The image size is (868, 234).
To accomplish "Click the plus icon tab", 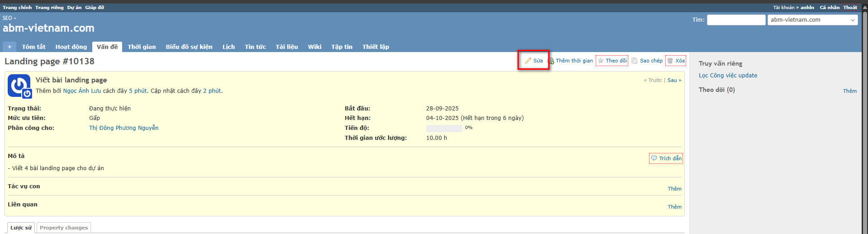I will [x=9, y=47].
